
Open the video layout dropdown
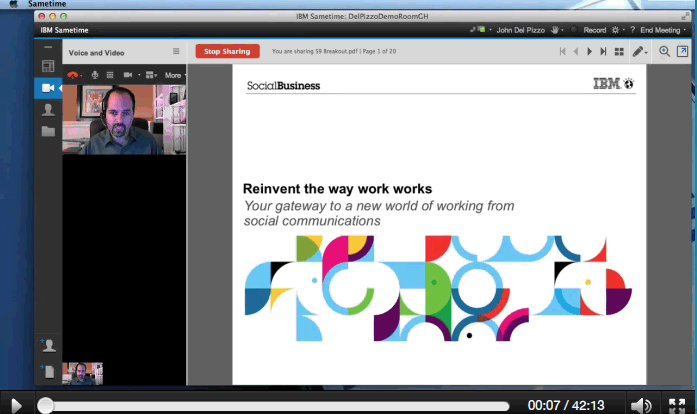click(x=151, y=75)
